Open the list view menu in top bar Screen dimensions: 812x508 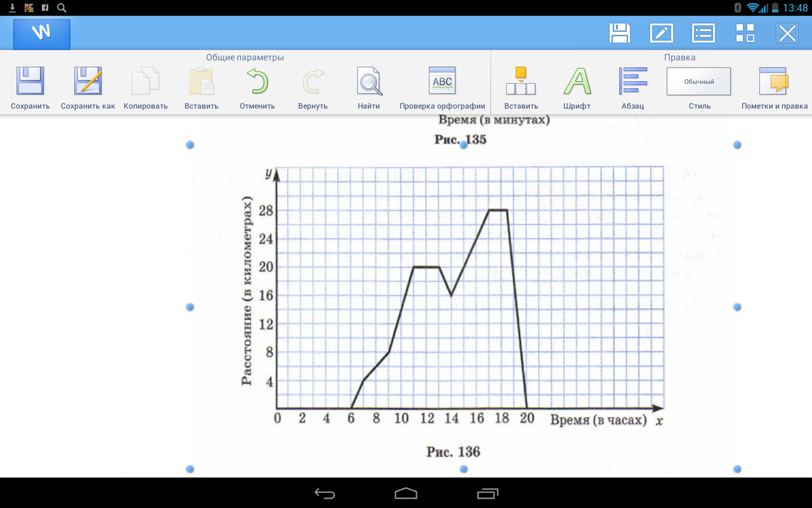click(703, 33)
